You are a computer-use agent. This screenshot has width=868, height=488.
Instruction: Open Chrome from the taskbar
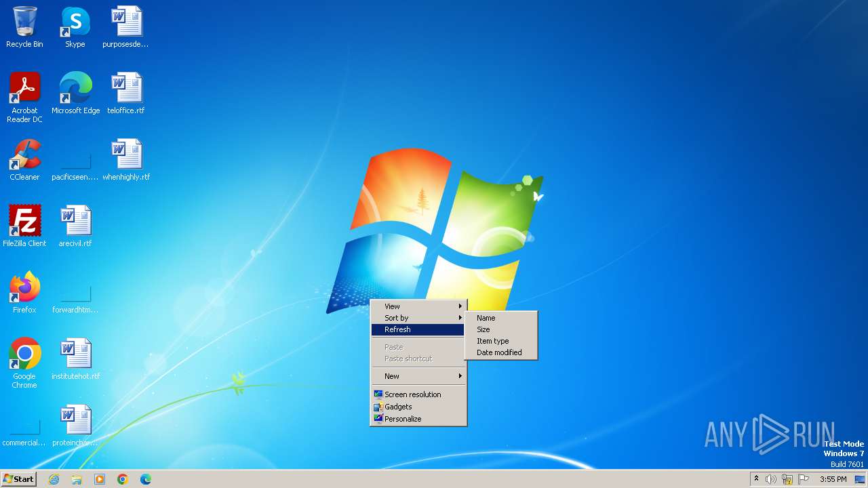point(123,479)
